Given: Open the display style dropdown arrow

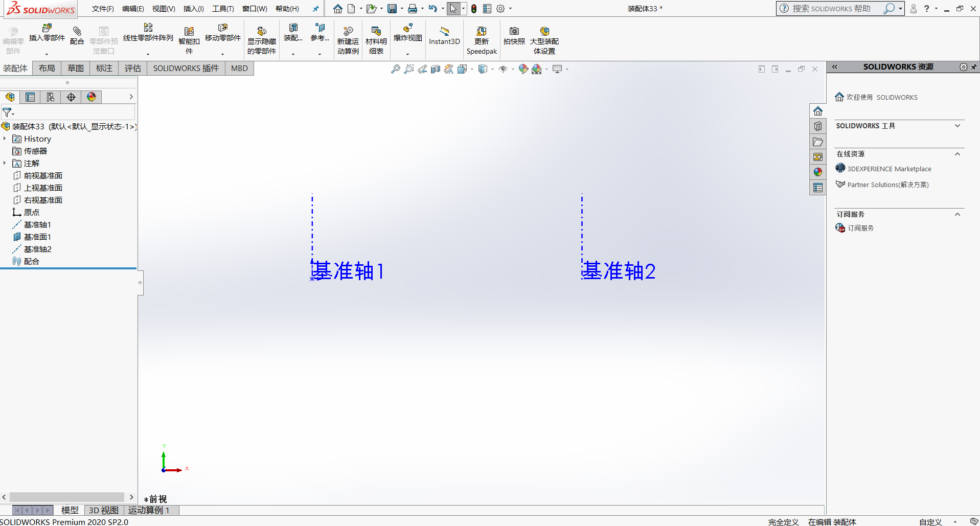Looking at the screenshot, I should 493,68.
